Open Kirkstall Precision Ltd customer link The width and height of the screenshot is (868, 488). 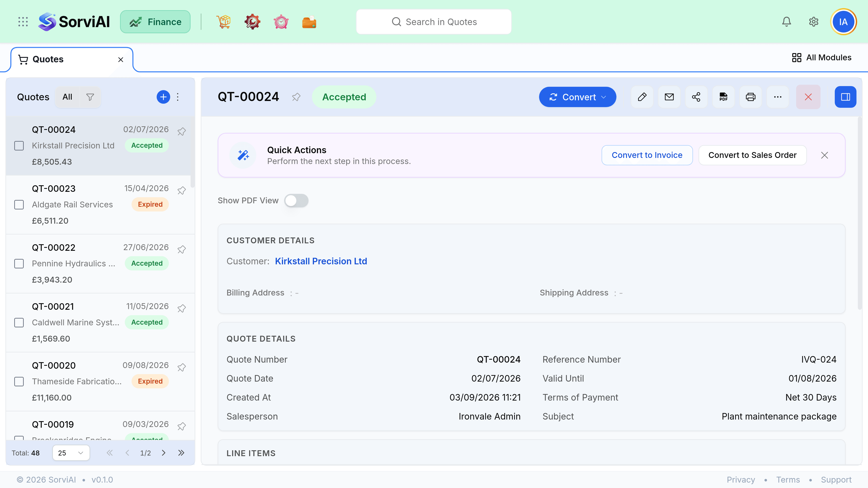(321, 261)
